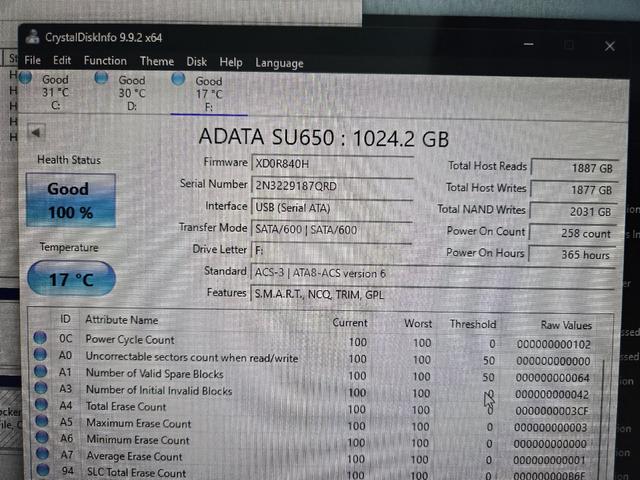Click the ID column header
The image size is (640, 480).
click(65, 319)
